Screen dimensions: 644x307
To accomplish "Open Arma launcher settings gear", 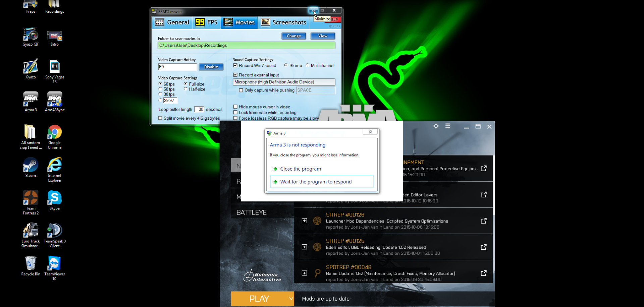I will [x=436, y=126].
